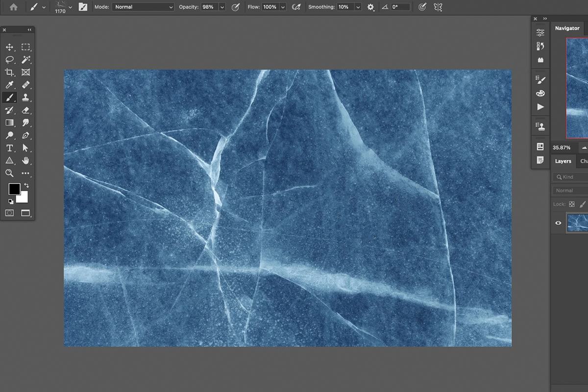
Task: Select the Move tool
Action: tap(9, 47)
